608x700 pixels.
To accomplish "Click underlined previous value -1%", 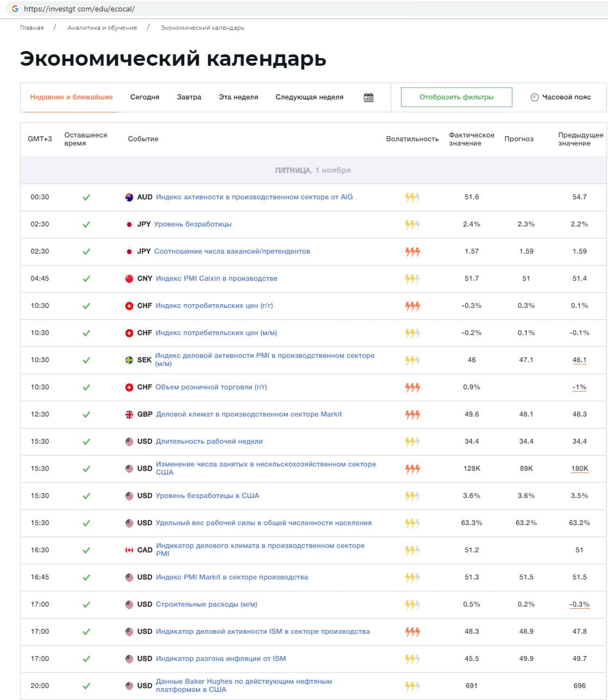I will [580, 387].
